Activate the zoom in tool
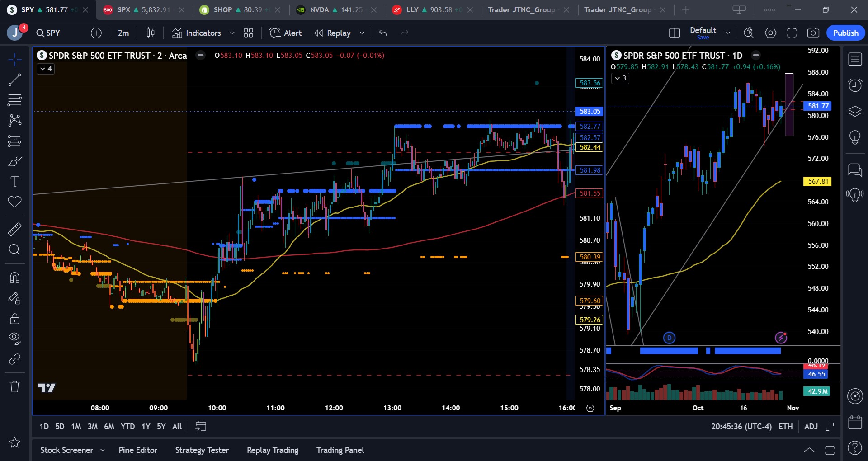 click(14, 249)
